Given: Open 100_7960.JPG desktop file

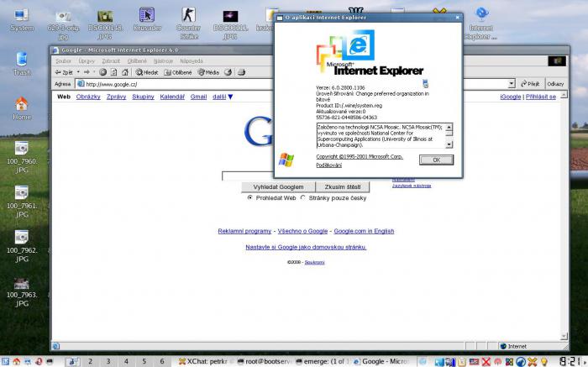Looking at the screenshot, I should (22, 157).
